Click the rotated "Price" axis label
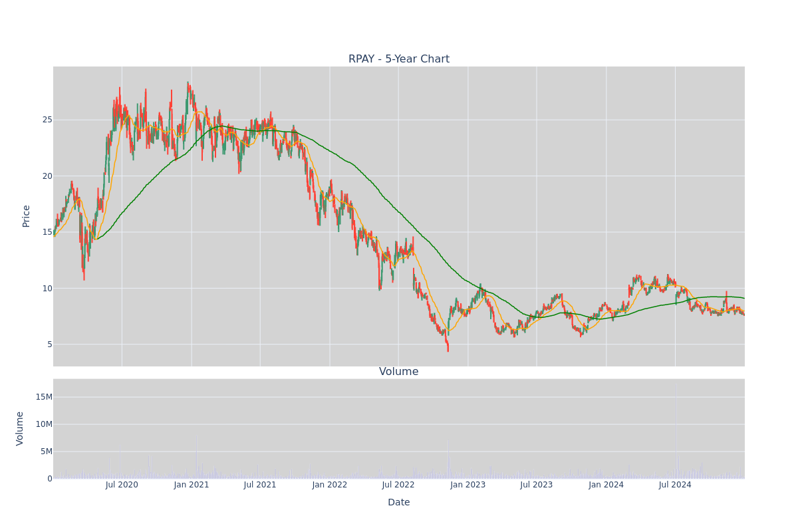 pyautogui.click(x=27, y=216)
